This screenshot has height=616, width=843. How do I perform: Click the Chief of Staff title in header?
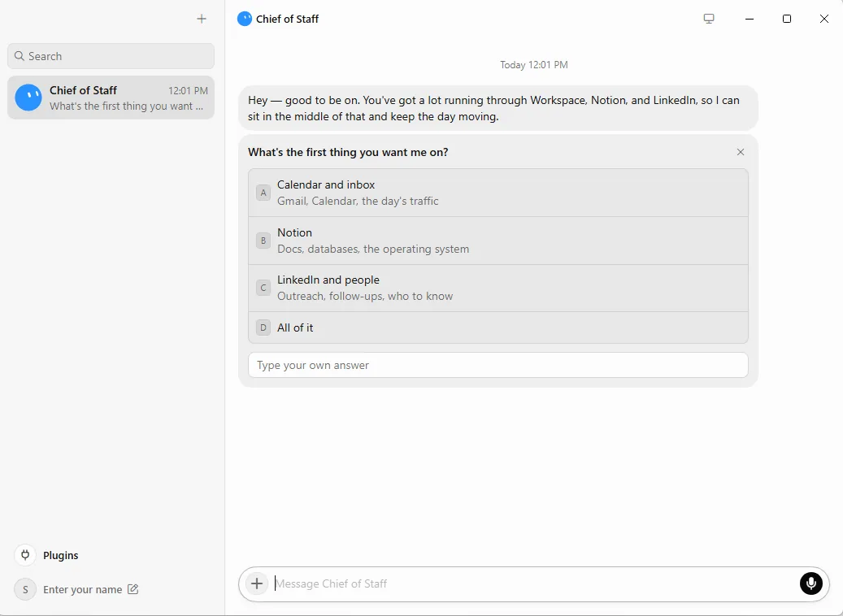click(287, 19)
